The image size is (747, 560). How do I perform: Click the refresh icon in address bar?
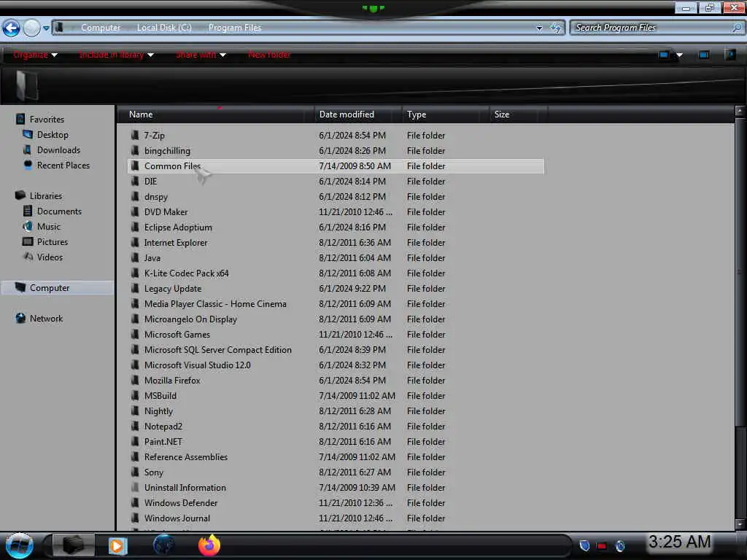click(555, 28)
